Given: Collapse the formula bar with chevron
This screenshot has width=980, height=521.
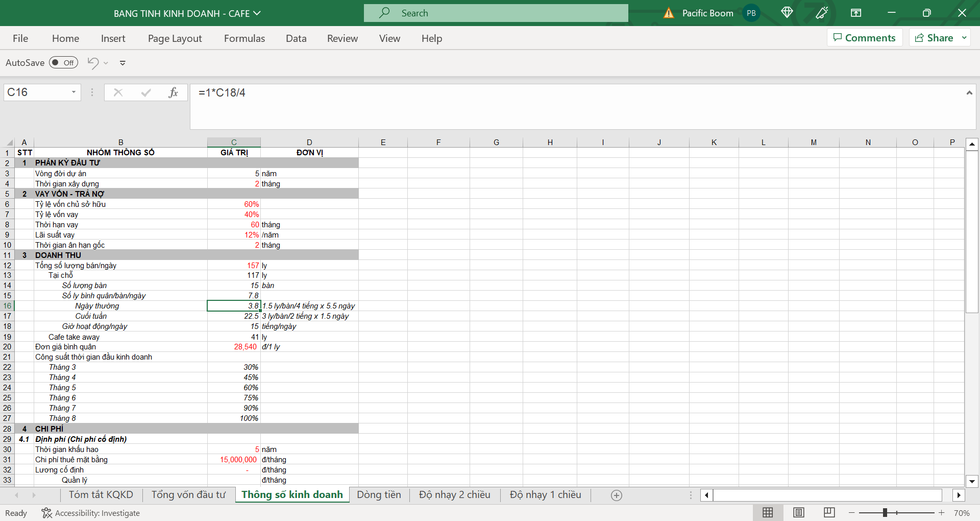Looking at the screenshot, I should pyautogui.click(x=969, y=92).
